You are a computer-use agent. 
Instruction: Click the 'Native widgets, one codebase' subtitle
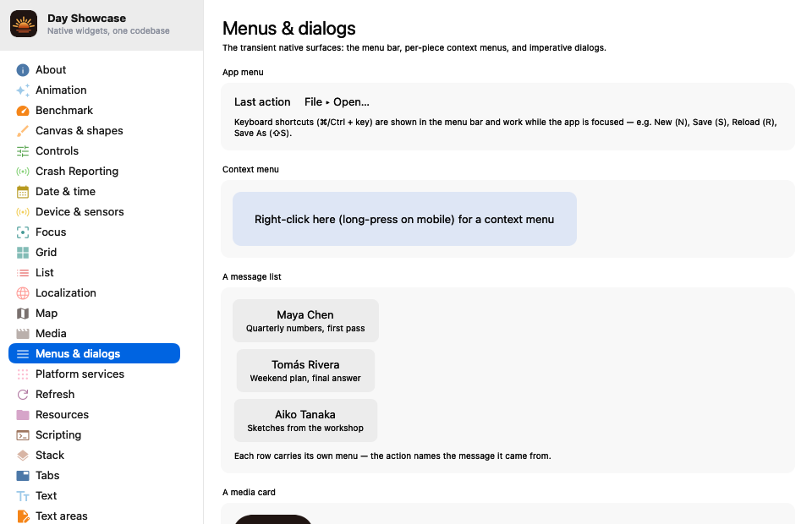pyautogui.click(x=108, y=31)
